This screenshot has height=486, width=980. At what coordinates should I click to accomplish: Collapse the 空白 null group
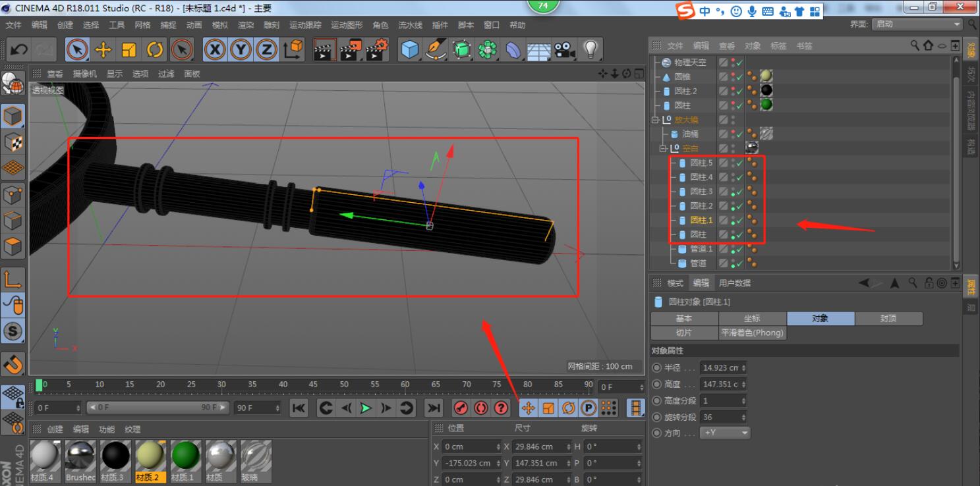tap(663, 149)
